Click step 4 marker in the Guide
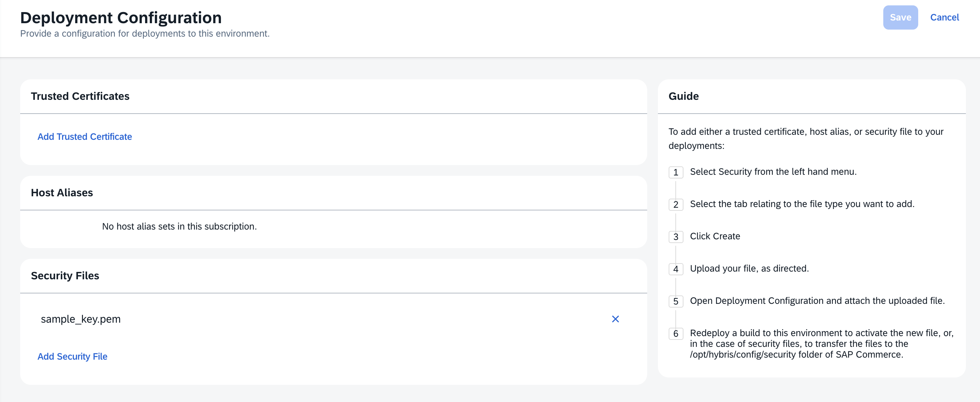Image resolution: width=980 pixels, height=402 pixels. (676, 269)
